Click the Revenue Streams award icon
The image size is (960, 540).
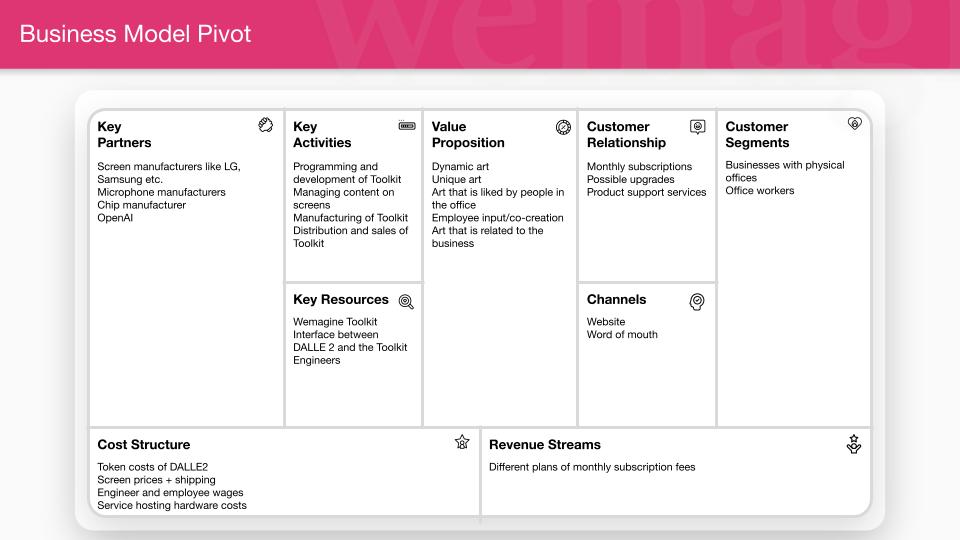[853, 444]
